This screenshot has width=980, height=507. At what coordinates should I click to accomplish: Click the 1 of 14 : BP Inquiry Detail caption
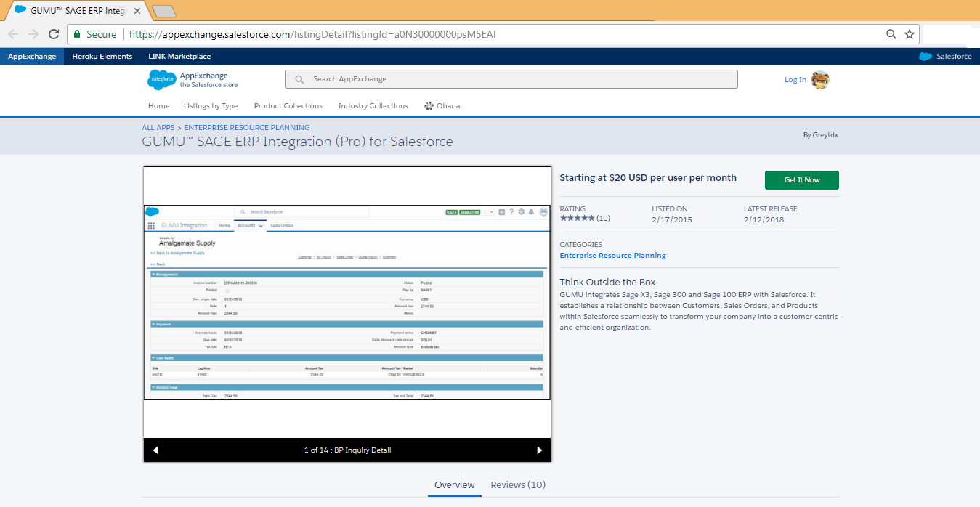pyautogui.click(x=347, y=450)
